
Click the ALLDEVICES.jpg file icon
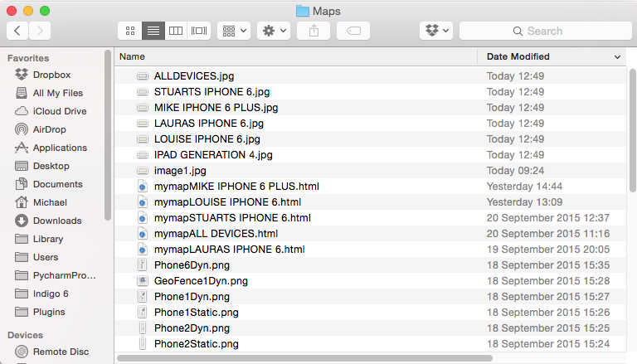click(142, 76)
